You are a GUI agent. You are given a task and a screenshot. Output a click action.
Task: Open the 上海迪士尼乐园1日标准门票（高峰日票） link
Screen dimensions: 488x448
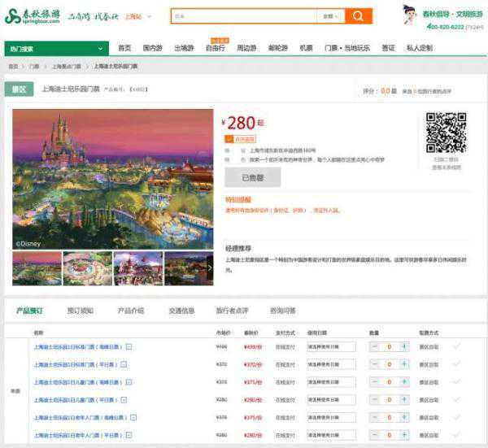[x=77, y=346]
